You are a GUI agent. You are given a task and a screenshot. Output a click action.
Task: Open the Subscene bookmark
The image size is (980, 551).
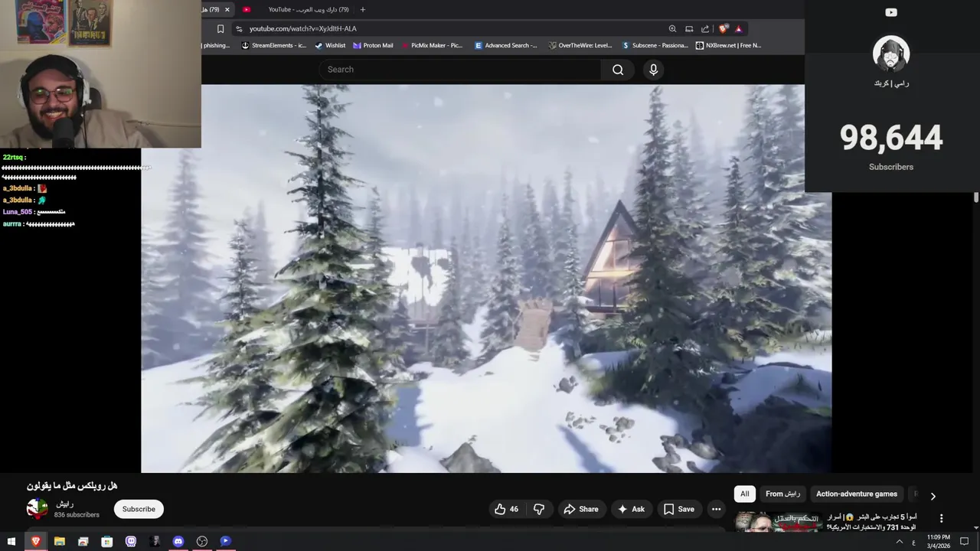click(x=655, y=45)
